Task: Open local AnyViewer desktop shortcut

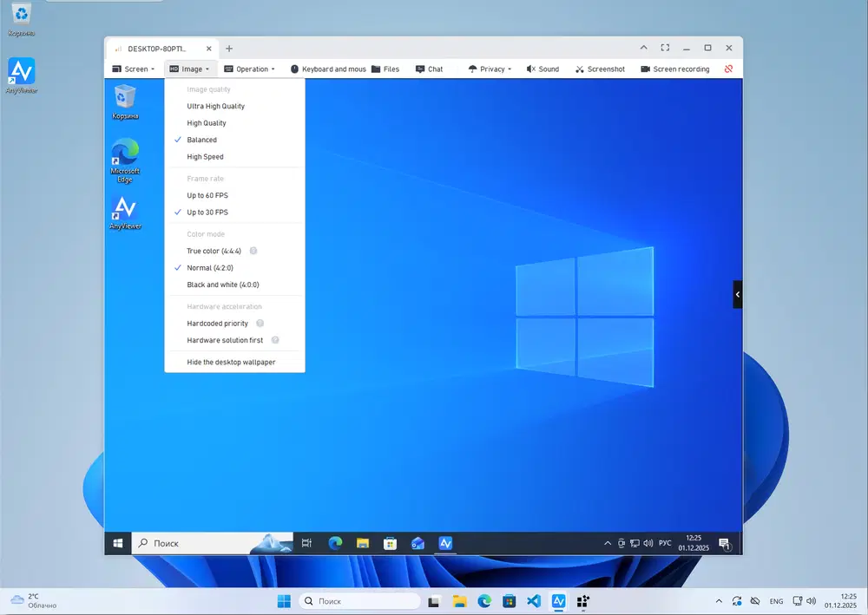Action: (x=21, y=75)
